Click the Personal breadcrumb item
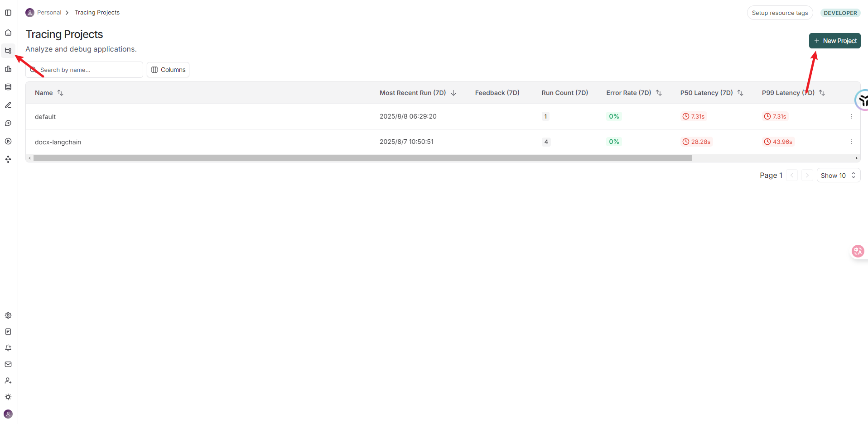The height and width of the screenshot is (424, 868). (x=49, y=13)
